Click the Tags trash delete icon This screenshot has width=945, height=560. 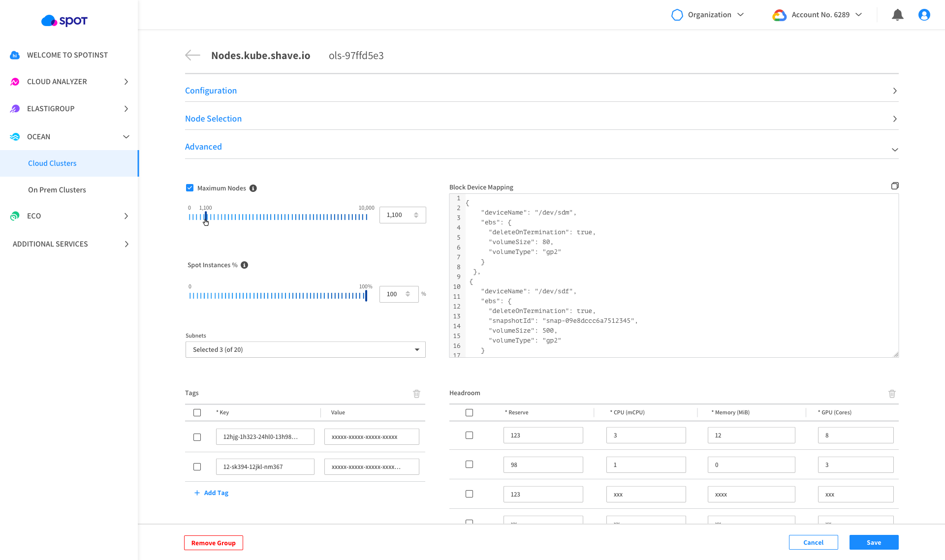[416, 394]
